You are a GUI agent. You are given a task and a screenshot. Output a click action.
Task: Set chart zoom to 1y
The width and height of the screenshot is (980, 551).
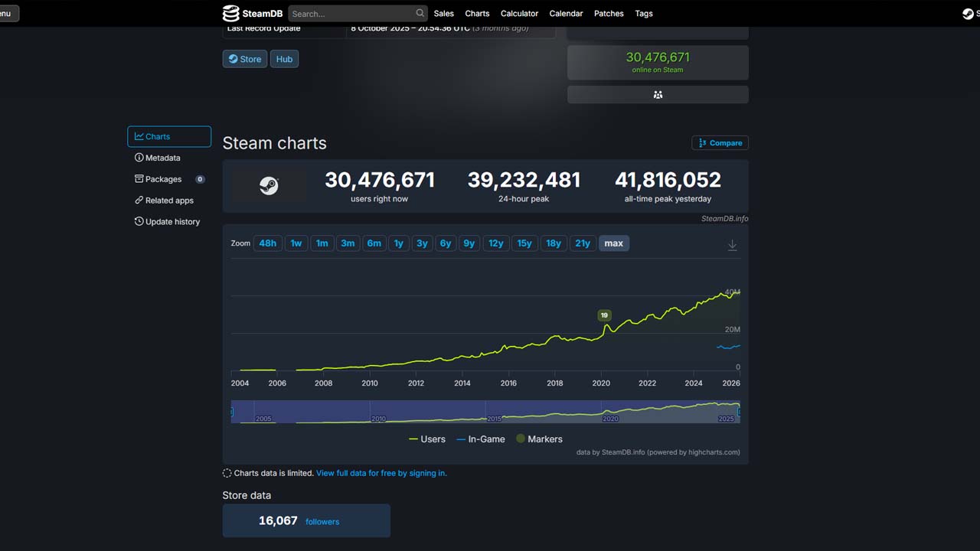point(398,243)
